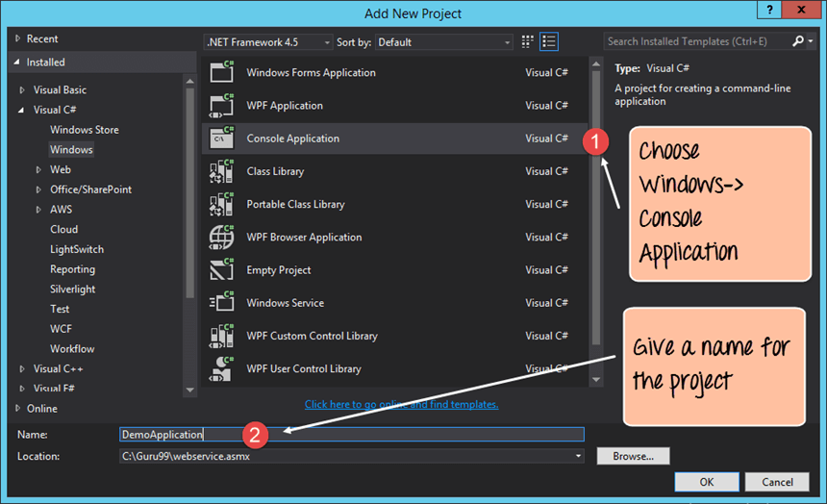Open the .NET Framework 4.5 version dropdown
The width and height of the screenshot is (827, 504).
pyautogui.click(x=267, y=42)
